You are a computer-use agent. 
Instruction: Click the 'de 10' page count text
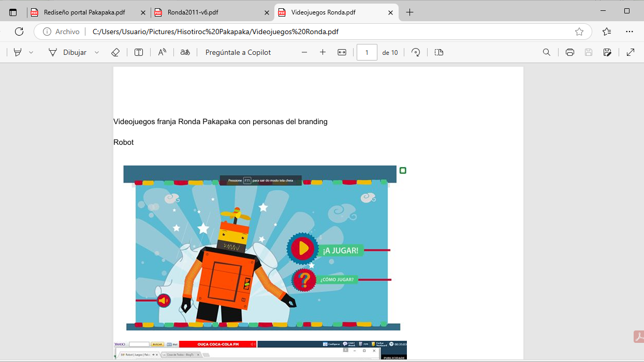coord(390,52)
